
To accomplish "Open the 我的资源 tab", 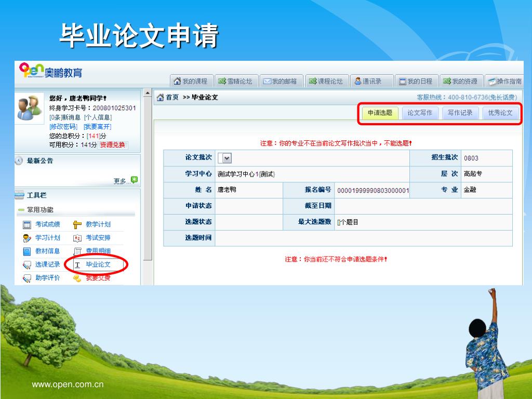I will click(461, 82).
